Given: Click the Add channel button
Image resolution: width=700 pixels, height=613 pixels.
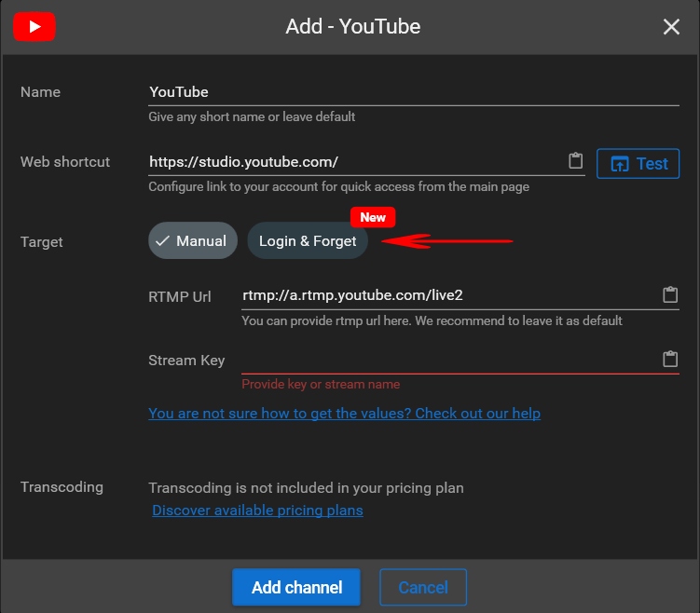Looking at the screenshot, I should [x=296, y=588].
